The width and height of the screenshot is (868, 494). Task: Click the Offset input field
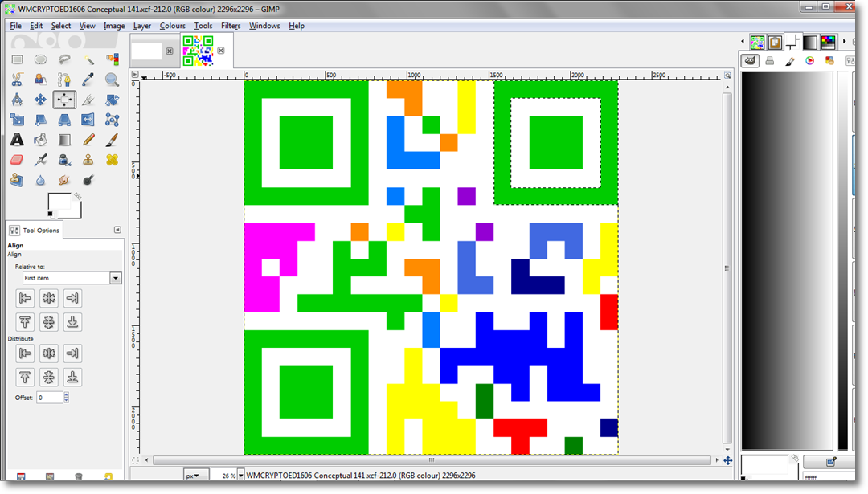[50, 397]
